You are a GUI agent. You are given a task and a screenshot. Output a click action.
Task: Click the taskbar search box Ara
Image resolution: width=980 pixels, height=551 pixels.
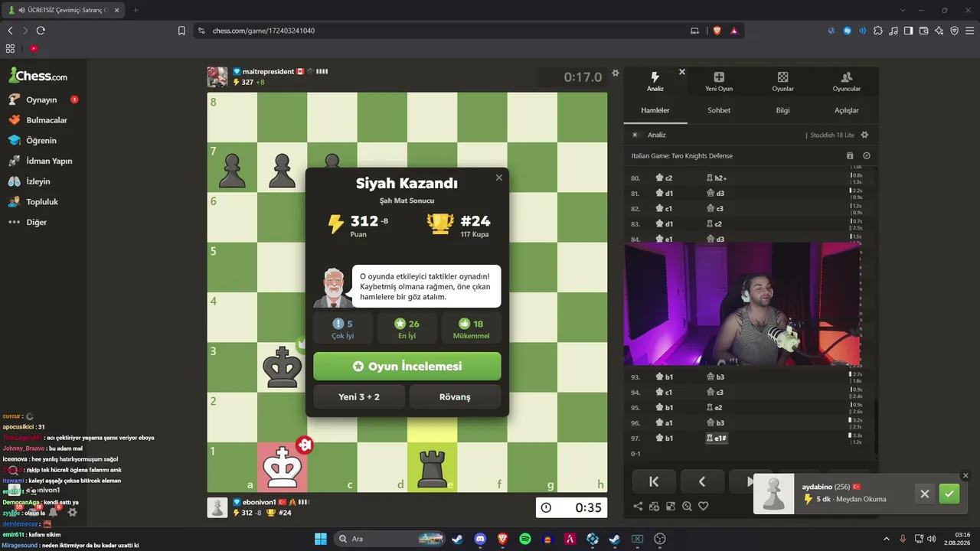389,539
